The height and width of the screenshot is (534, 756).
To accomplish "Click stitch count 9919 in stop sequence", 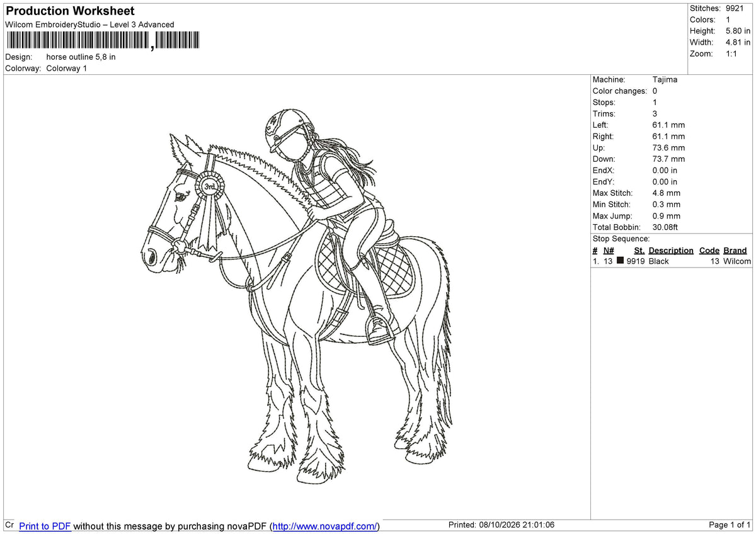I will point(635,261).
